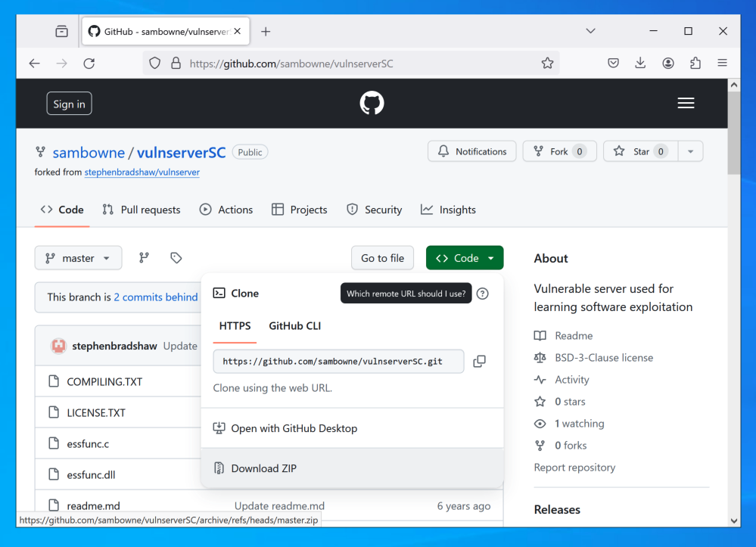Screen dimensions: 756x547
Task: Click the clone URL text field
Action: pos(338,362)
